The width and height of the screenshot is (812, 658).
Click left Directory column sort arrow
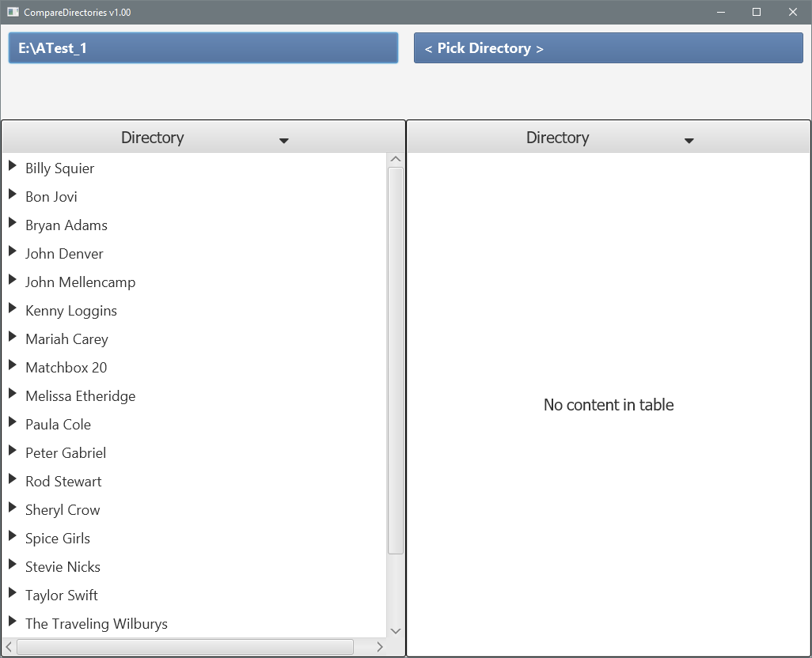284,141
